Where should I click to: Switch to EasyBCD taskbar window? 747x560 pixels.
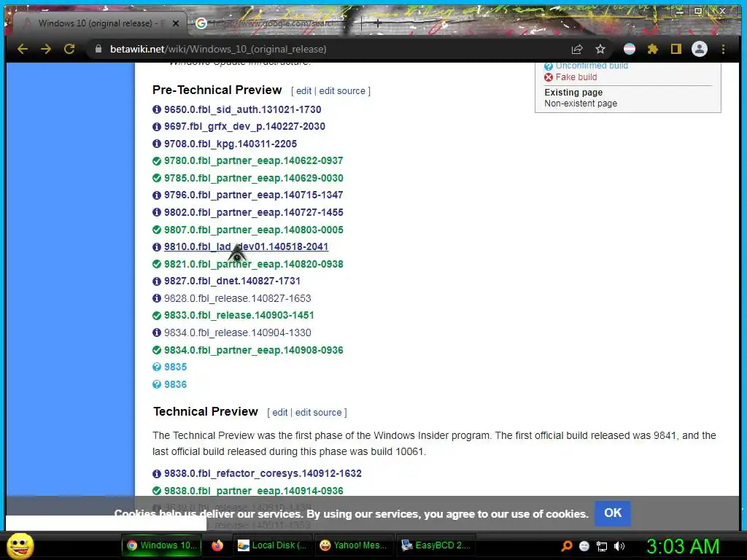(436, 545)
